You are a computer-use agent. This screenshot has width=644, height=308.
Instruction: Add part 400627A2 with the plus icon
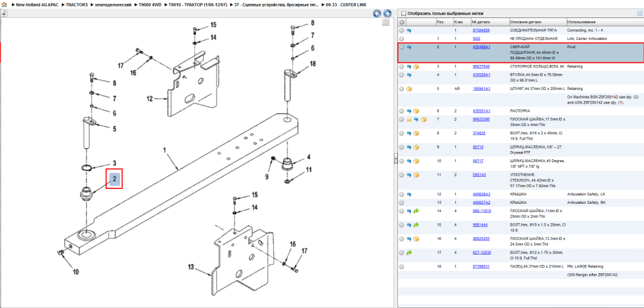click(x=402, y=203)
